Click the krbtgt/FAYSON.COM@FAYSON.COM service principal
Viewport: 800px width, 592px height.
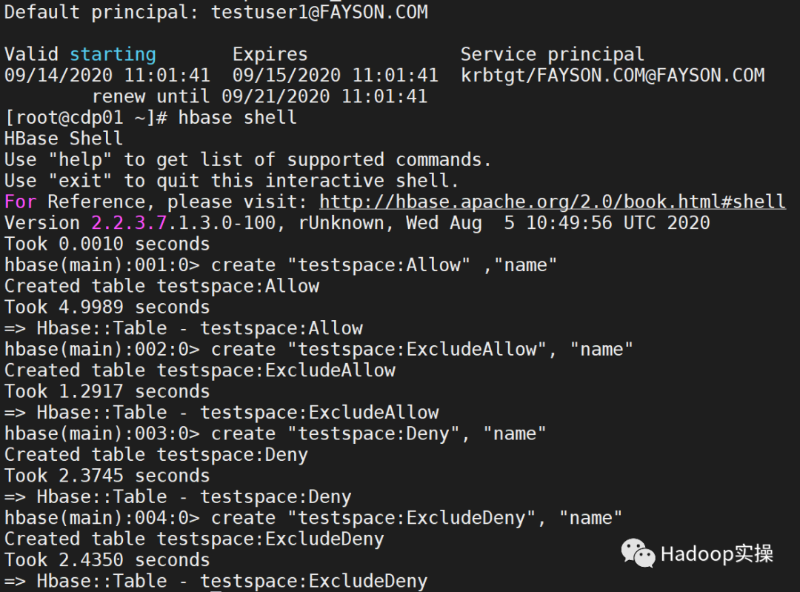point(613,76)
